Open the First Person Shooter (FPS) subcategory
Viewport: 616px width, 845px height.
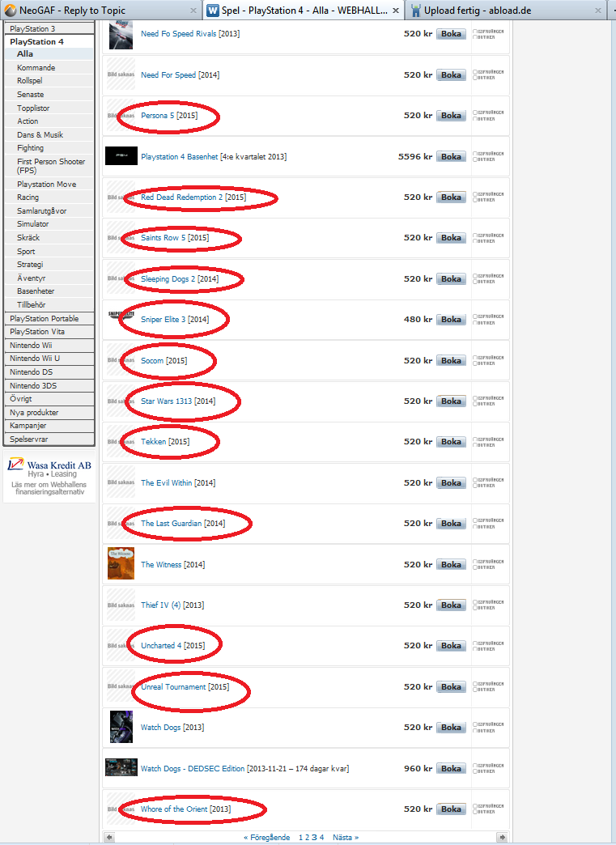(51, 165)
